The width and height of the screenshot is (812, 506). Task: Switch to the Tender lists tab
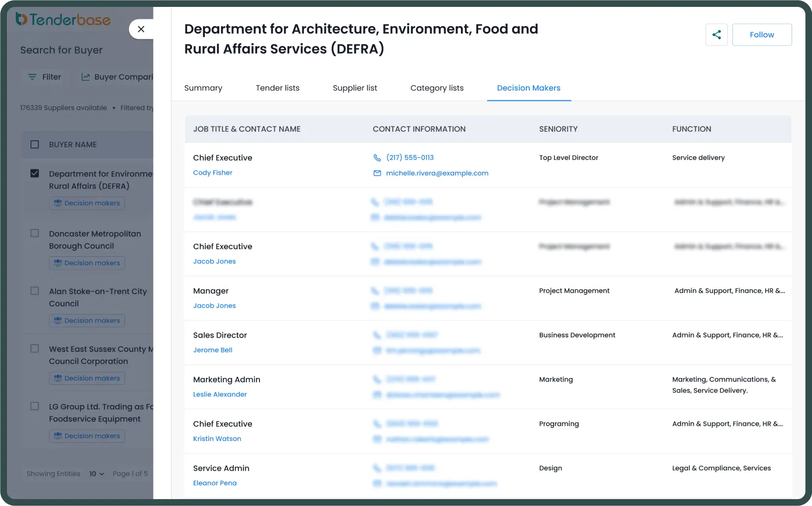[x=277, y=88]
